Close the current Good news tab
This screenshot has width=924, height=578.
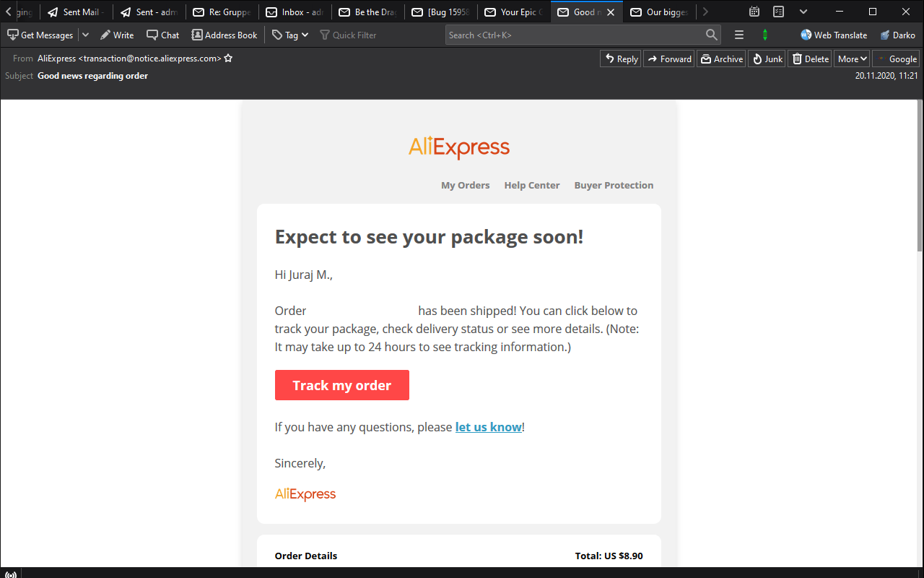tap(611, 12)
